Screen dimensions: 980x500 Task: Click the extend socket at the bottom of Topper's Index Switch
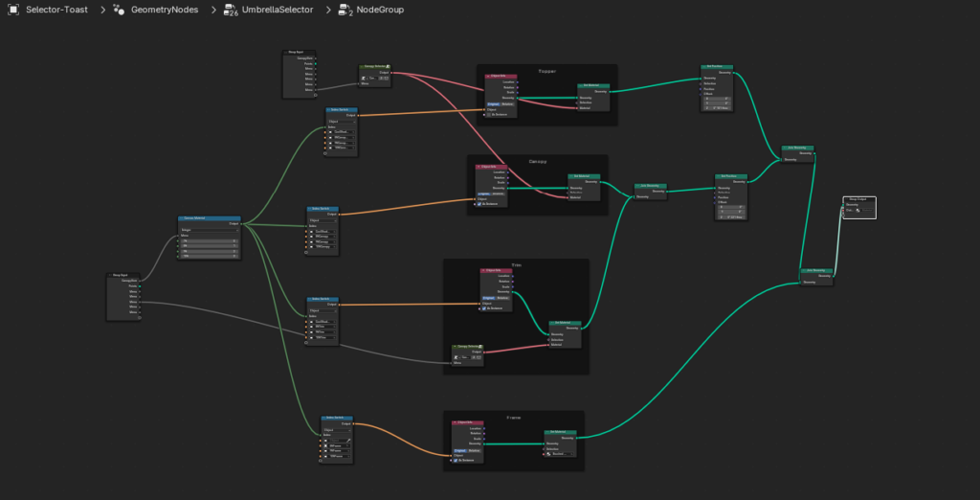(325, 153)
